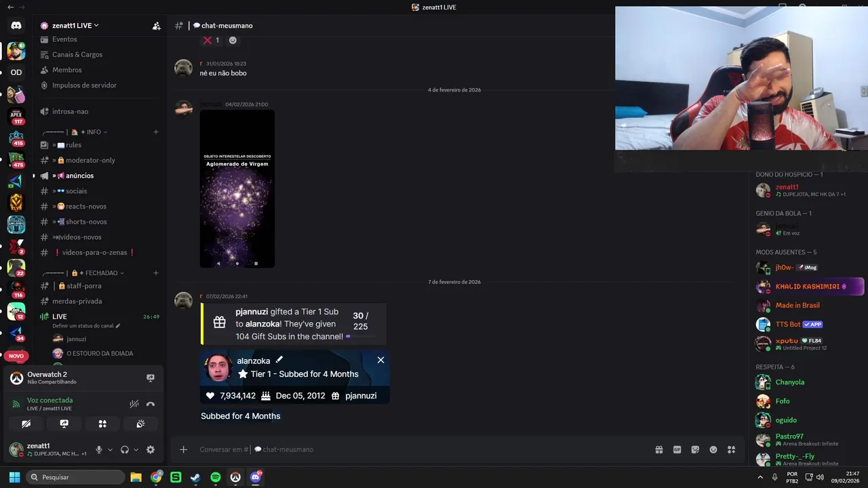This screenshot has width=868, height=488.
Task: Show hidden system tray icons
Action: pyautogui.click(x=759, y=477)
